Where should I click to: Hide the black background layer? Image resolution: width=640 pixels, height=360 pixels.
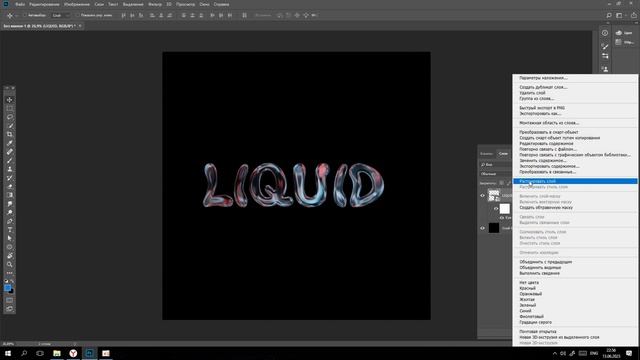(482, 228)
